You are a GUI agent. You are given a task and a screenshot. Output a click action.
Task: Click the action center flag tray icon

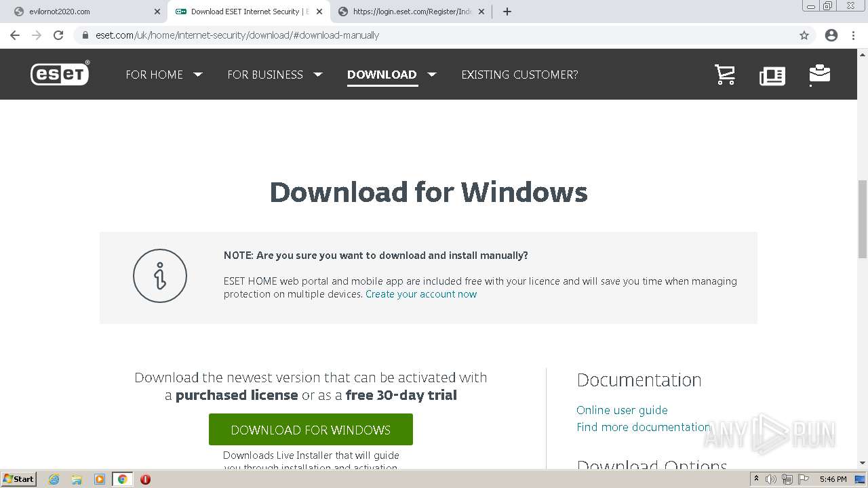[802, 479]
